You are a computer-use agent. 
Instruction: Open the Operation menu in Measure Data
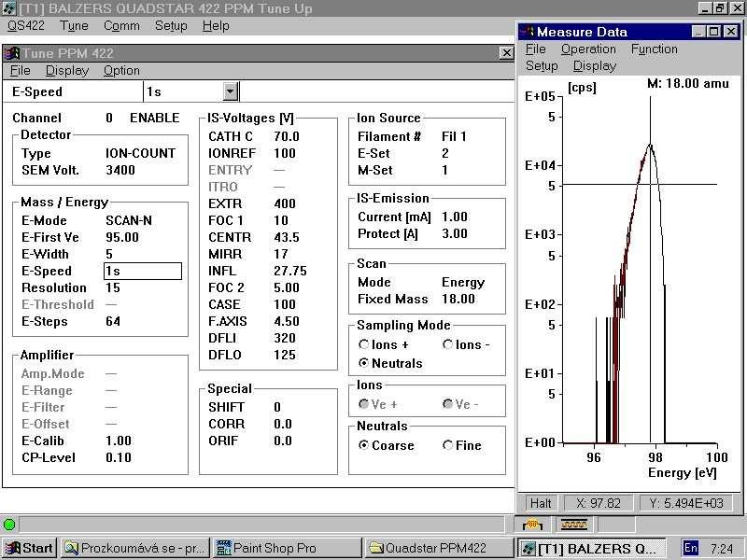[x=588, y=49]
